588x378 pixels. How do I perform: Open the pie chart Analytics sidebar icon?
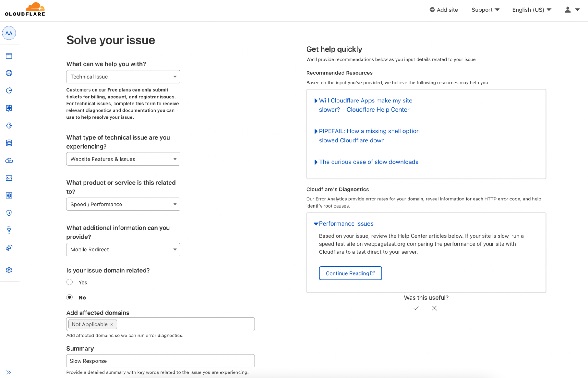pos(9,90)
